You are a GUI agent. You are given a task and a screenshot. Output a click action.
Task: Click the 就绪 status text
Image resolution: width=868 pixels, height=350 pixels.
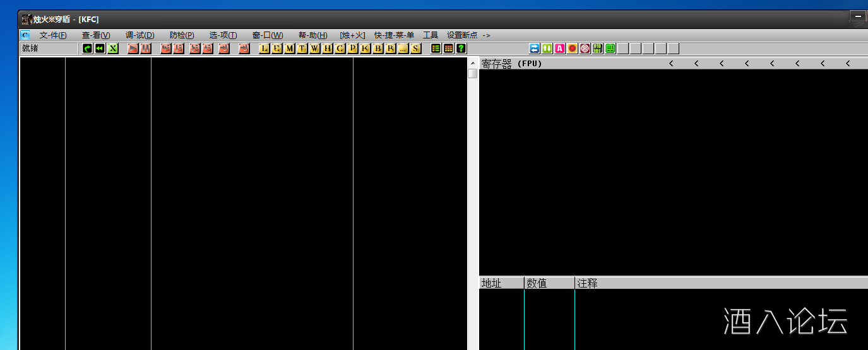pyautogui.click(x=30, y=49)
